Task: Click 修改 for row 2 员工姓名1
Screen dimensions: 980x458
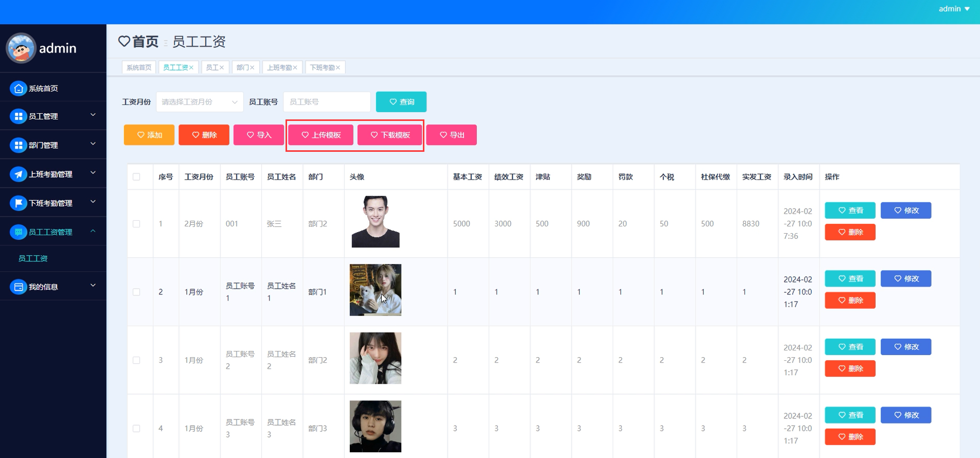Action: [x=906, y=279]
